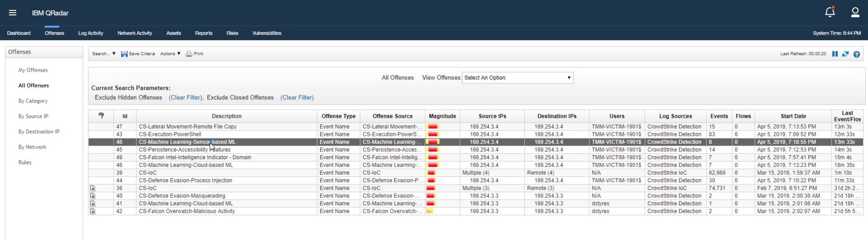Go to the Dashboard tab
The width and height of the screenshot is (868, 240).
click(19, 33)
